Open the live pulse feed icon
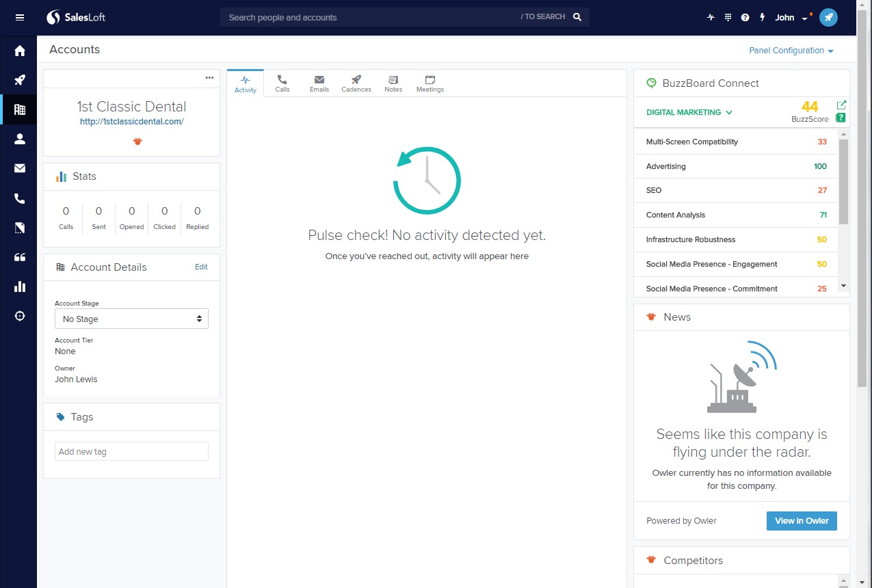This screenshot has width=872, height=588. tap(711, 18)
